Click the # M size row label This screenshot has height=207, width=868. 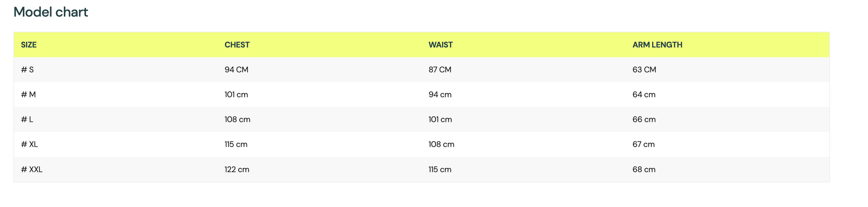28,95
